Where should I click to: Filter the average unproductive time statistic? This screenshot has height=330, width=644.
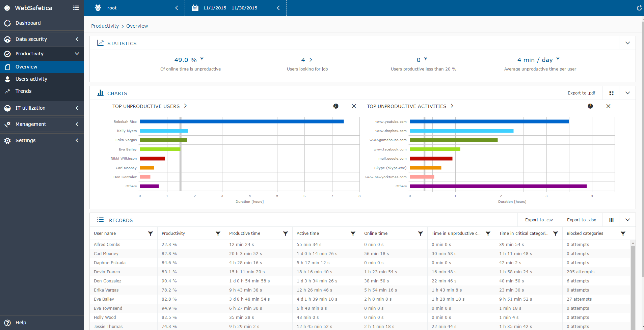click(558, 59)
